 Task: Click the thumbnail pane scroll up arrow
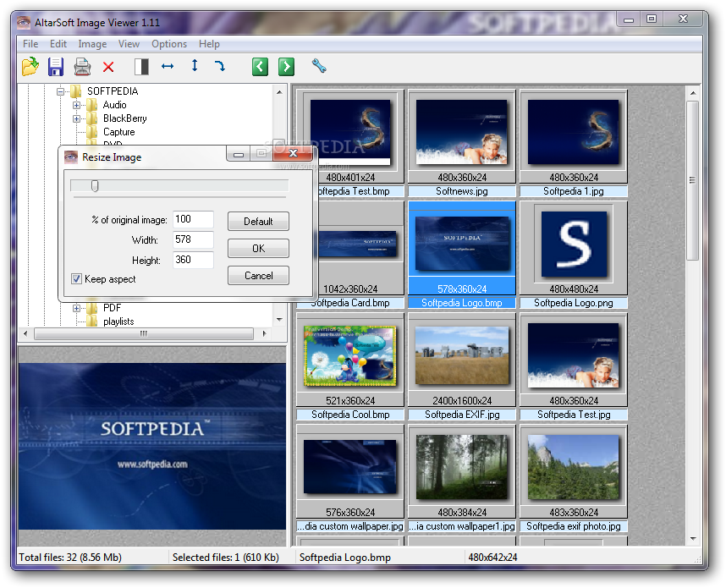click(x=693, y=93)
